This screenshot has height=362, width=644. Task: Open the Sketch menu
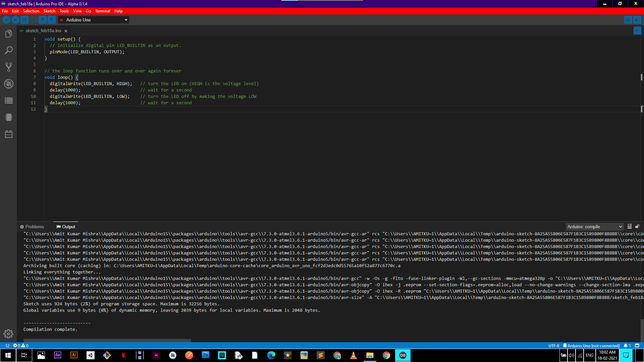point(49,11)
